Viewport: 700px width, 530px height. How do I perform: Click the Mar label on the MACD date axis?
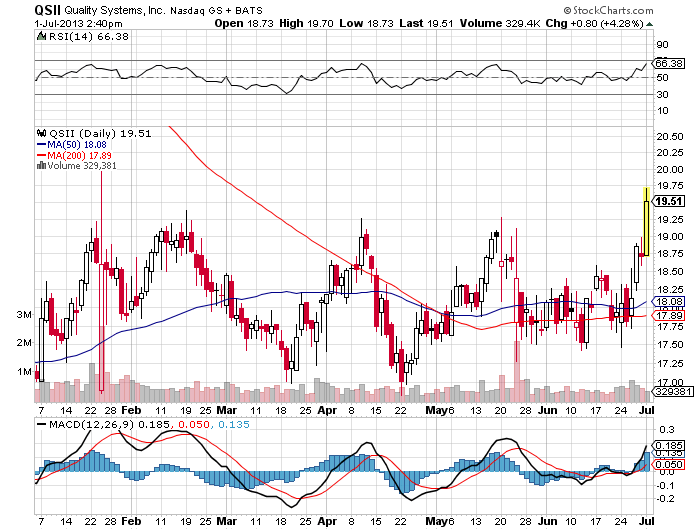click(x=226, y=521)
